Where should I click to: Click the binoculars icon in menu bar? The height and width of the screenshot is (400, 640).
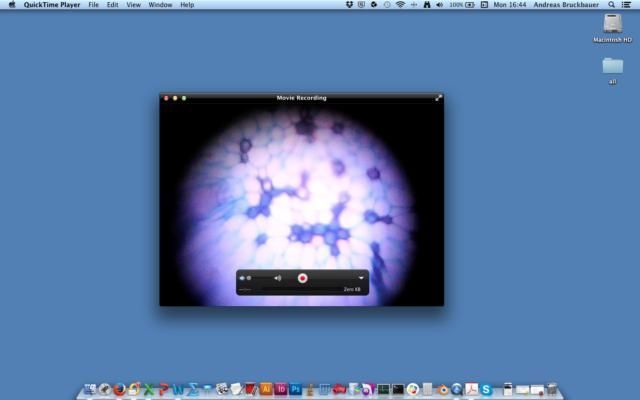[x=427, y=5]
